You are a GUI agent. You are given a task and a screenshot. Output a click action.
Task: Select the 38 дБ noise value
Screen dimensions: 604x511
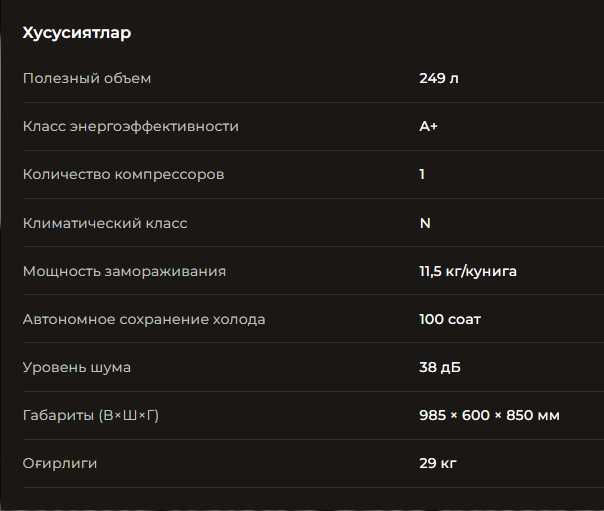pyautogui.click(x=440, y=367)
